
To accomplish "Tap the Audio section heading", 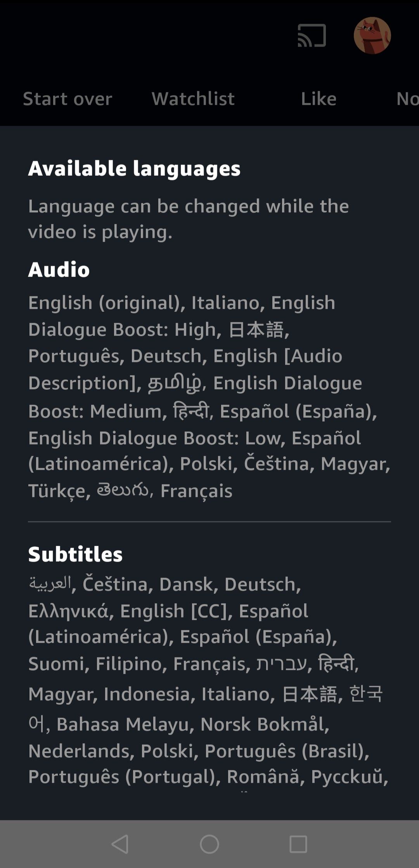I will (x=59, y=270).
